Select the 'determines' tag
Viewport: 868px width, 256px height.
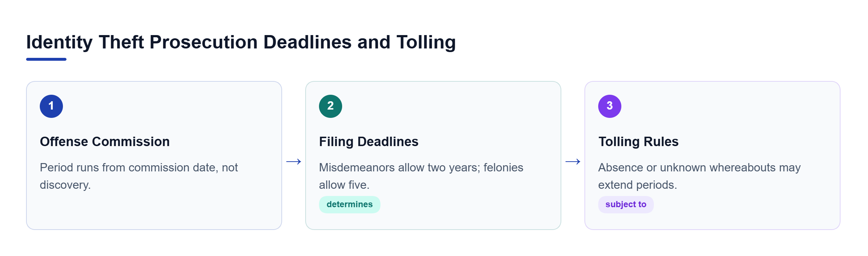point(350,205)
